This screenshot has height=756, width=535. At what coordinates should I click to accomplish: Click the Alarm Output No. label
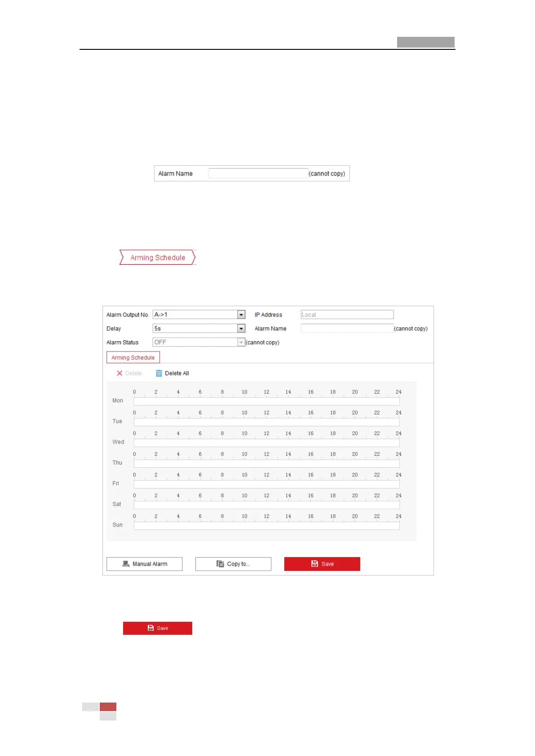(128, 315)
